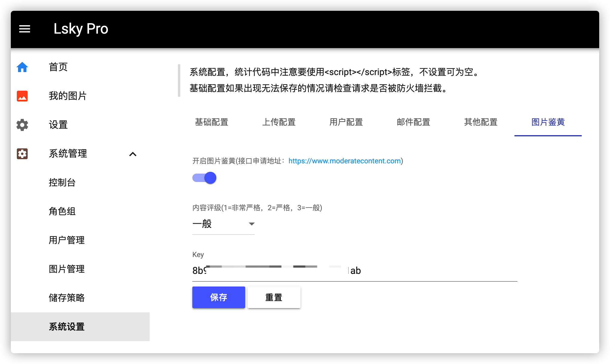The image size is (610, 364).
Task: Disable the 图片鉴黄 image moderation switch
Action: pyautogui.click(x=204, y=177)
